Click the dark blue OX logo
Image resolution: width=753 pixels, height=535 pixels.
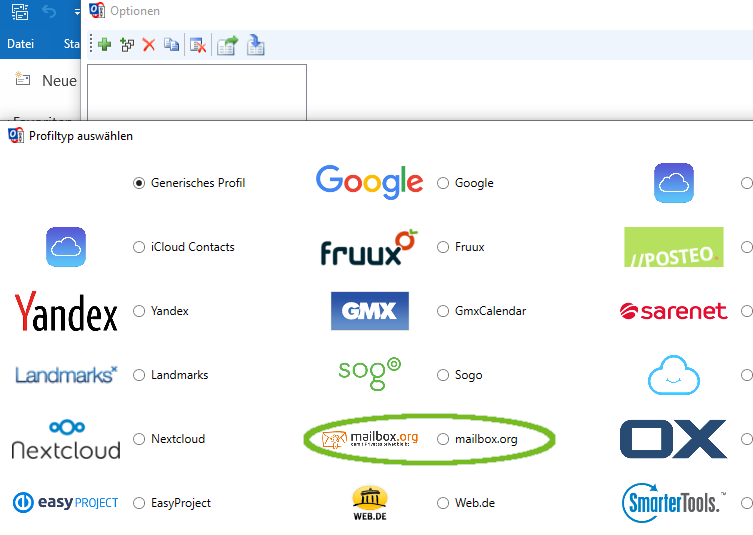pyautogui.click(x=674, y=439)
